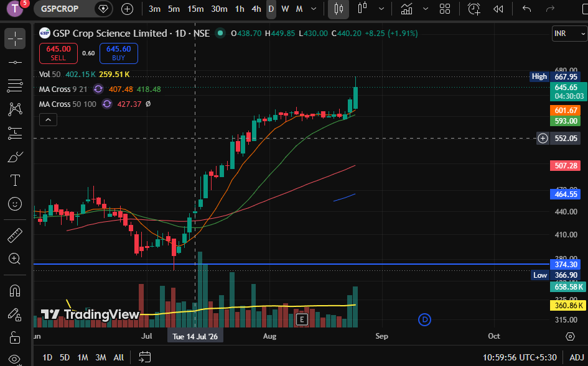
Task: Switch to 5m timeframe
Action: [174, 9]
